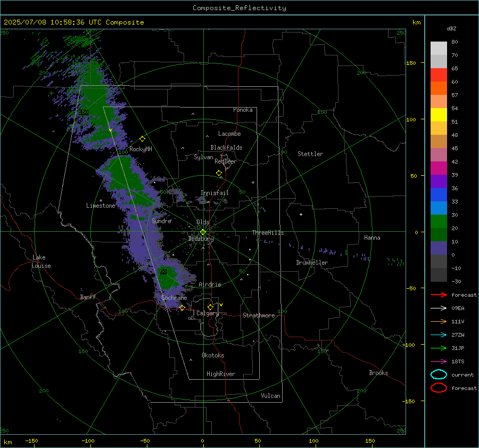479x448 pixels.
Task: Click the yellow diamond marker below Cochrane
Action: click(182, 308)
